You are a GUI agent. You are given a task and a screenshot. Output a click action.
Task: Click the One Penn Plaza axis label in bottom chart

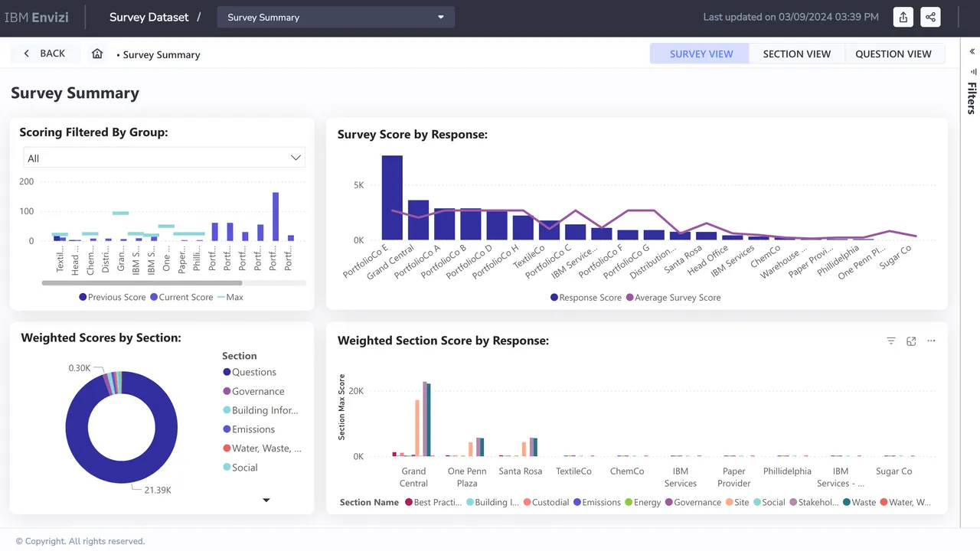[467, 478]
